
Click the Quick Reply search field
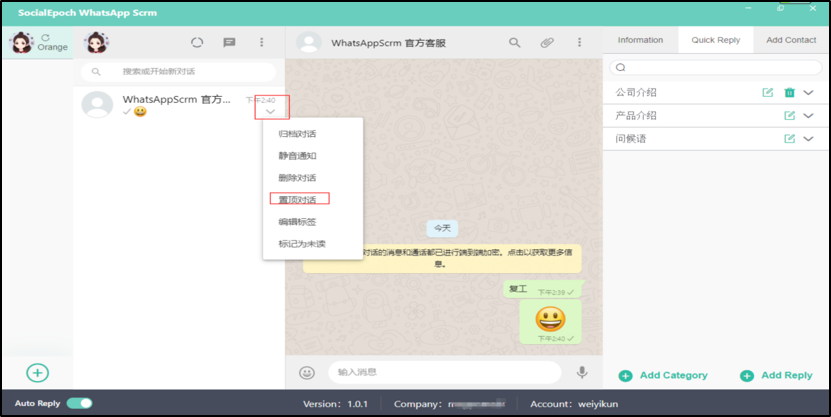tap(715, 67)
